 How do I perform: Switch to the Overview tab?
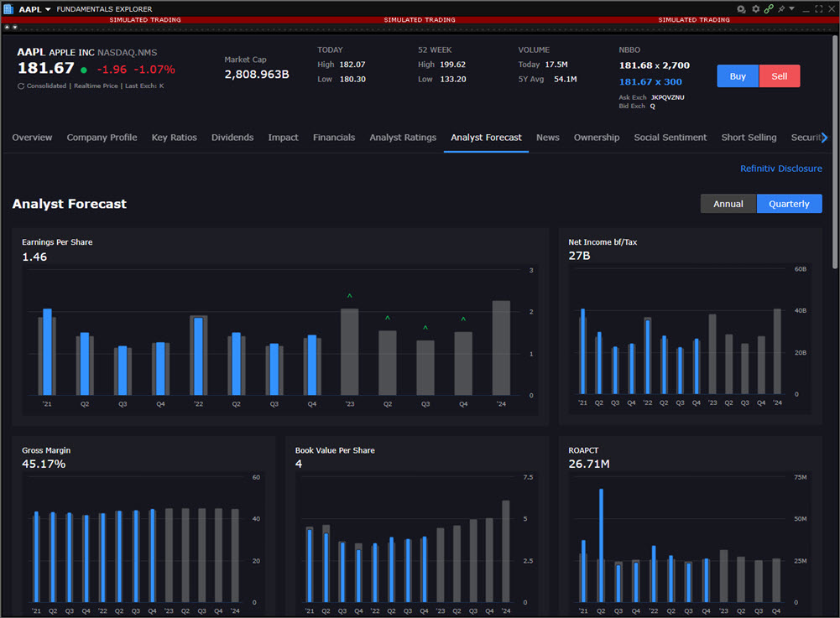tap(32, 137)
